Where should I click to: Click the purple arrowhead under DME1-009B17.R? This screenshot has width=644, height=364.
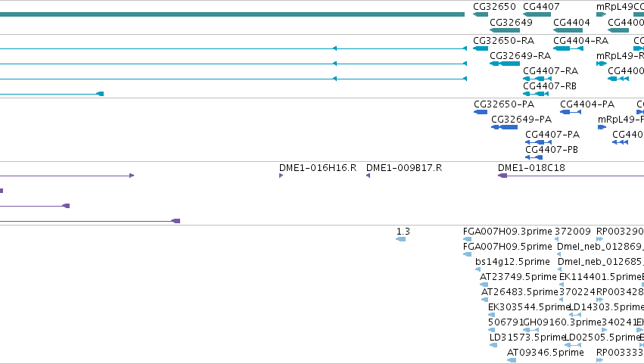[x=368, y=176]
